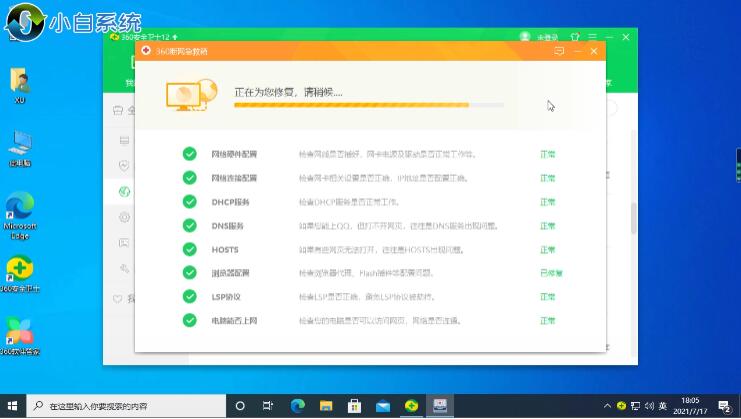Click the green checkmark beside DHCP服务
Screen dimensions: 741x419
coord(189,201)
